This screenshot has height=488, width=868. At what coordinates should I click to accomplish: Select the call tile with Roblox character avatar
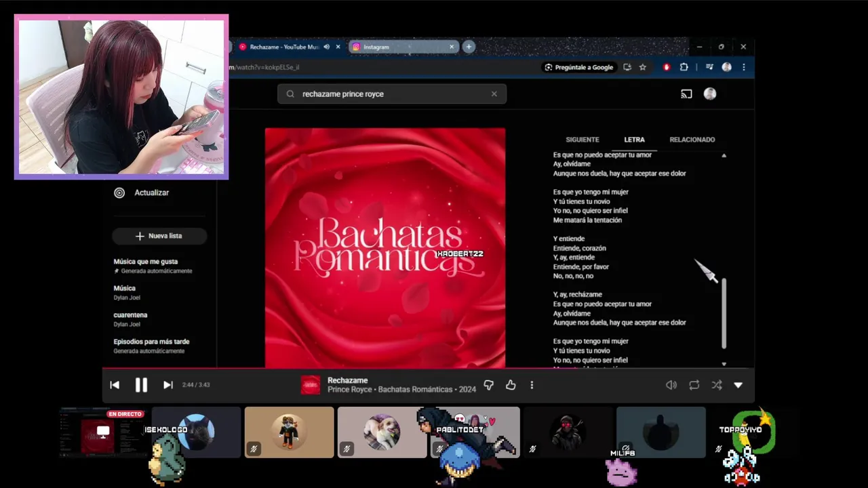[x=290, y=432]
